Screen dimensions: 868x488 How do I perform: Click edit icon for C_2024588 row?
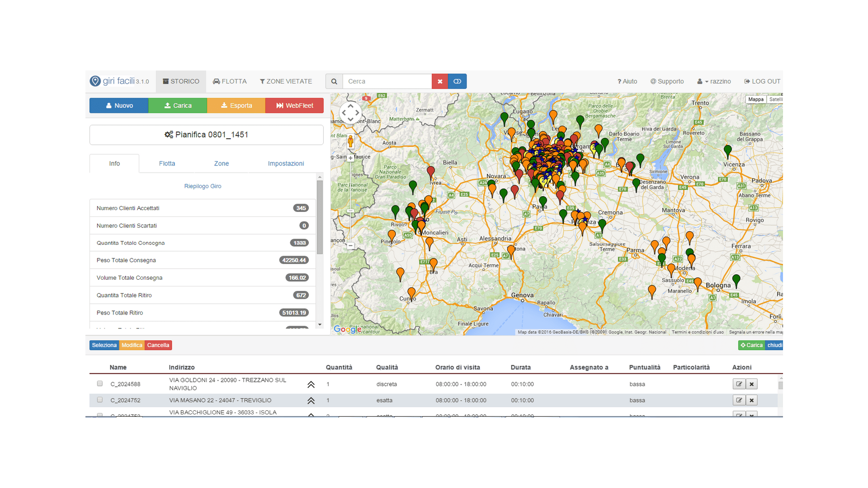point(739,384)
